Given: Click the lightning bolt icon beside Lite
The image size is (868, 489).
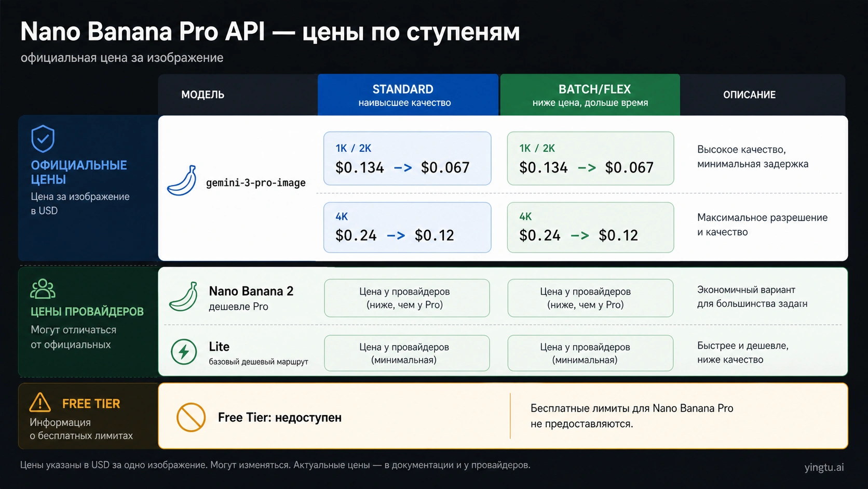Looking at the screenshot, I should [184, 352].
